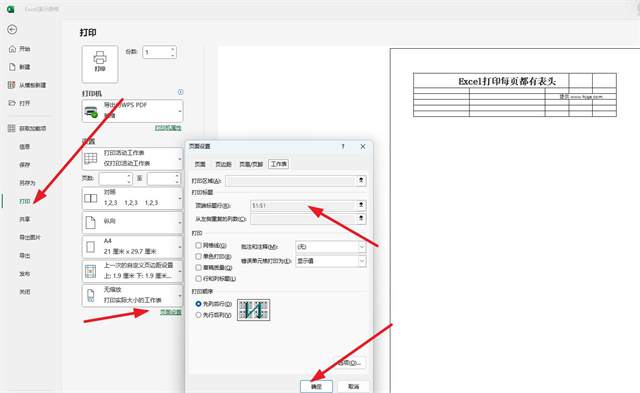Select 打印 in the sidebar
Screen dimensions: 640x393
25,201
